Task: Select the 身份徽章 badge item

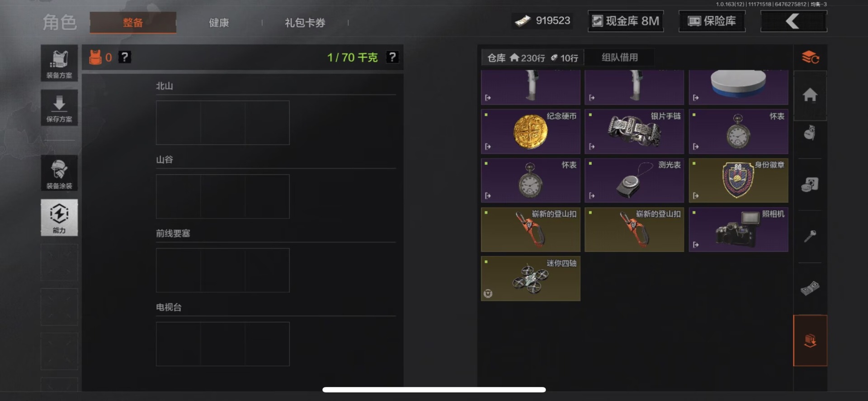Action: [738, 180]
